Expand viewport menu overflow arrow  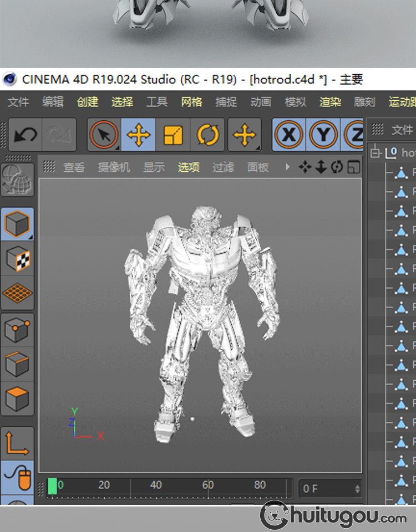(x=287, y=167)
